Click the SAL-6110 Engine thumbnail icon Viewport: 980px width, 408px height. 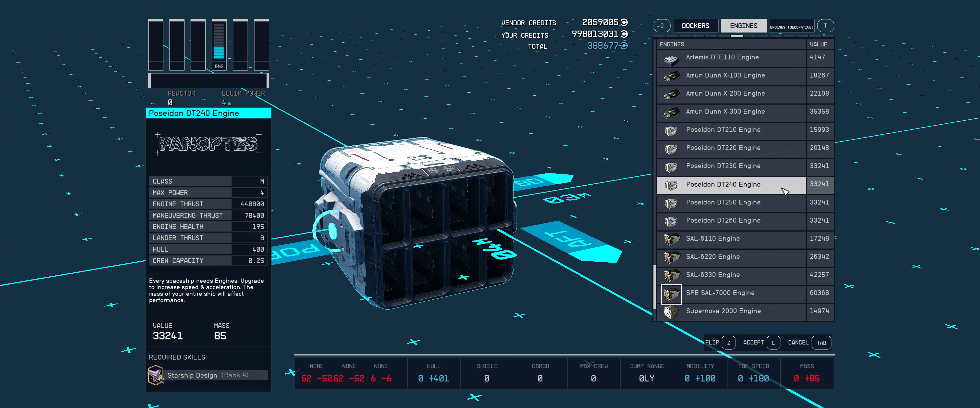pyautogui.click(x=671, y=239)
